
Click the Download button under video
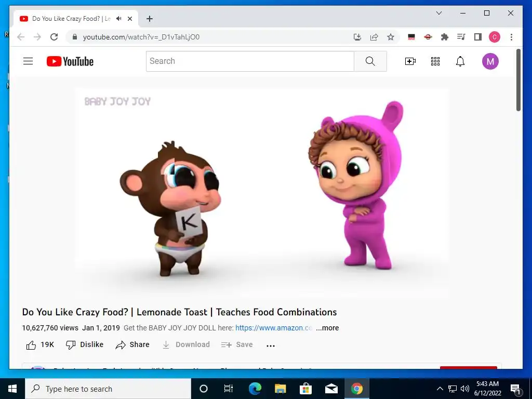[x=186, y=345]
